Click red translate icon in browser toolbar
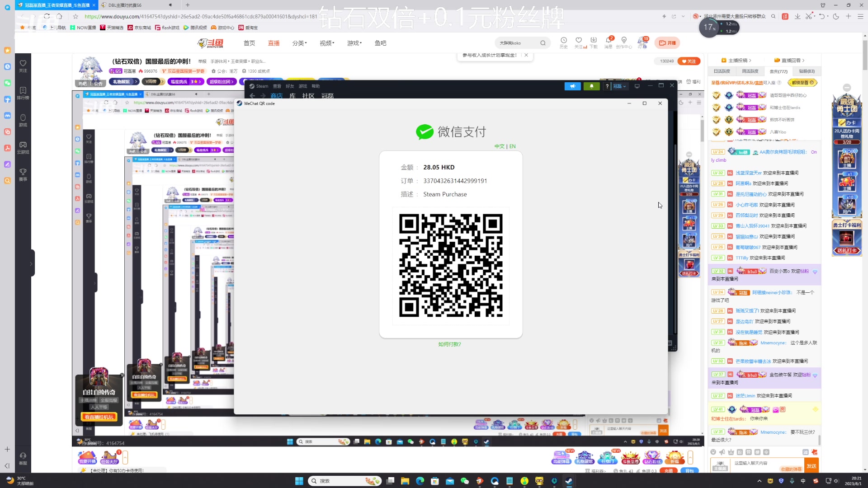Viewport: 868px width, 488px height. pyautogui.click(x=785, y=16)
